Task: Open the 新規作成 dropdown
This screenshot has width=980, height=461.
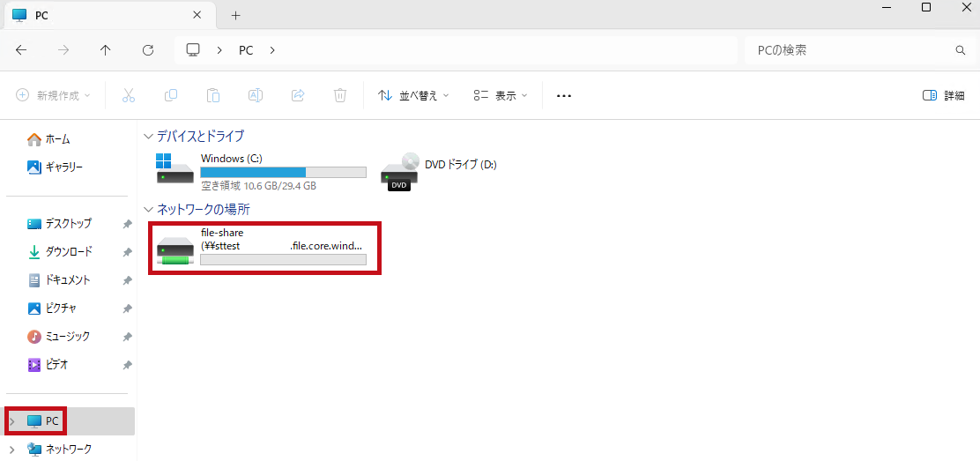Action: pyautogui.click(x=53, y=96)
